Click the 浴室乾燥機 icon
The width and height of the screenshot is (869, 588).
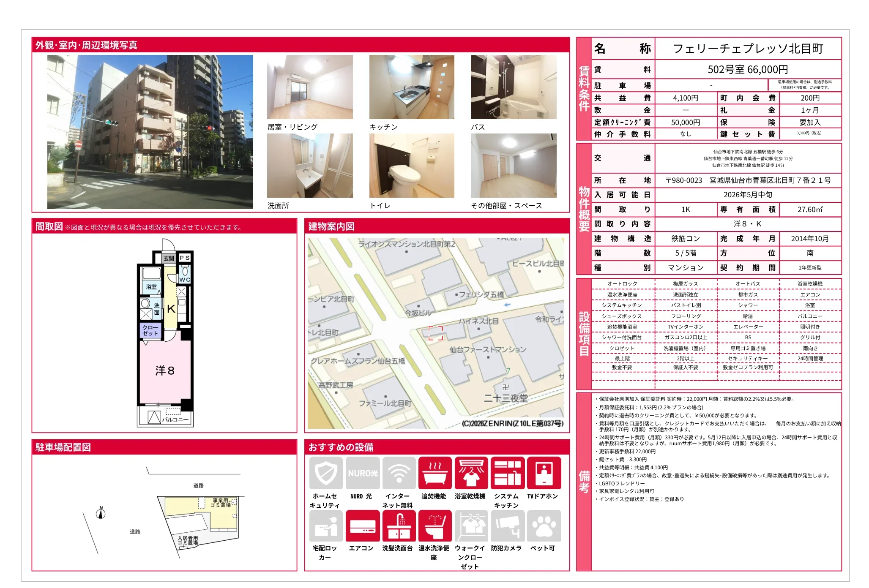point(471,473)
